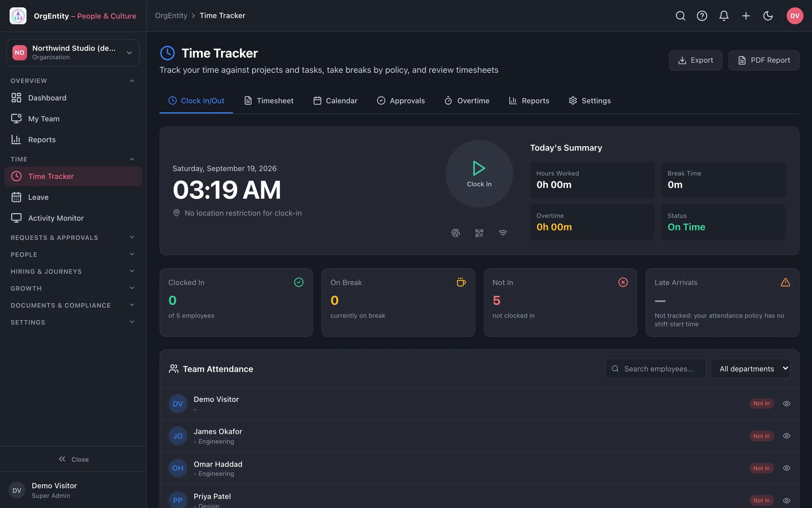Open the All departments dropdown
The height and width of the screenshot is (508, 812).
pos(751,369)
